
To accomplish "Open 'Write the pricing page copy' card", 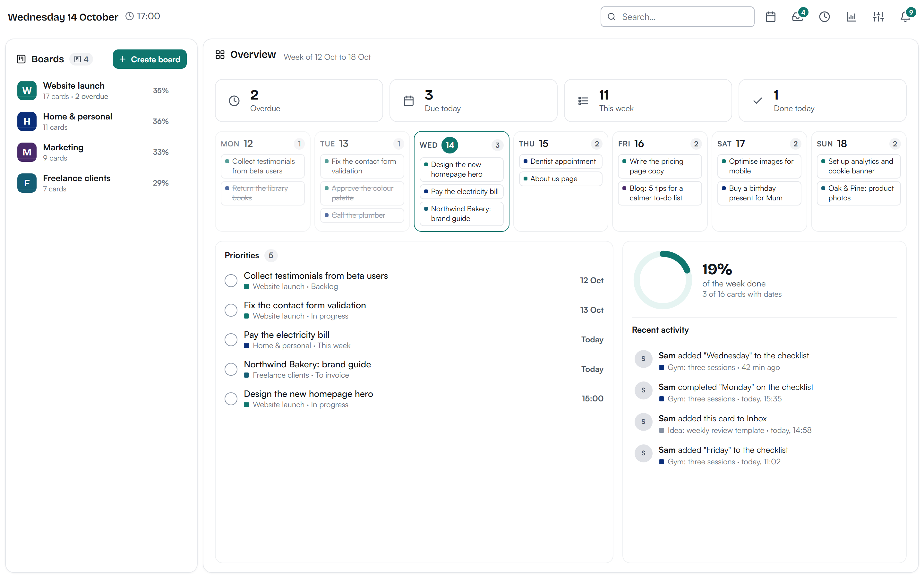I will (x=660, y=166).
